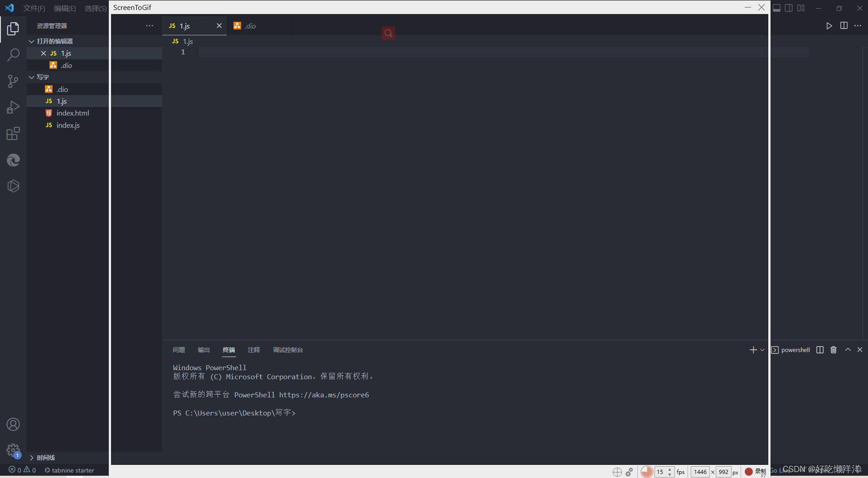This screenshot has height=478, width=868.
Task: Click tabnine starter in status bar
Action: pyautogui.click(x=69, y=470)
